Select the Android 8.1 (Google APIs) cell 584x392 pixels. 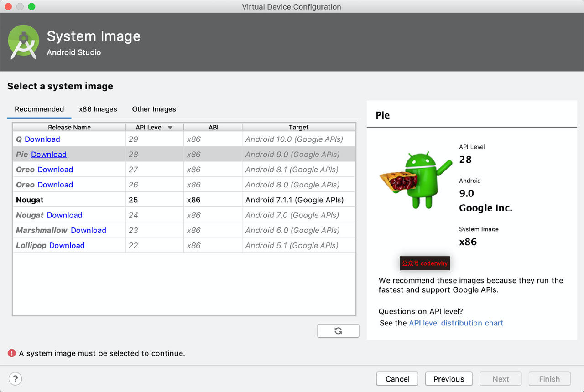[x=298, y=170]
